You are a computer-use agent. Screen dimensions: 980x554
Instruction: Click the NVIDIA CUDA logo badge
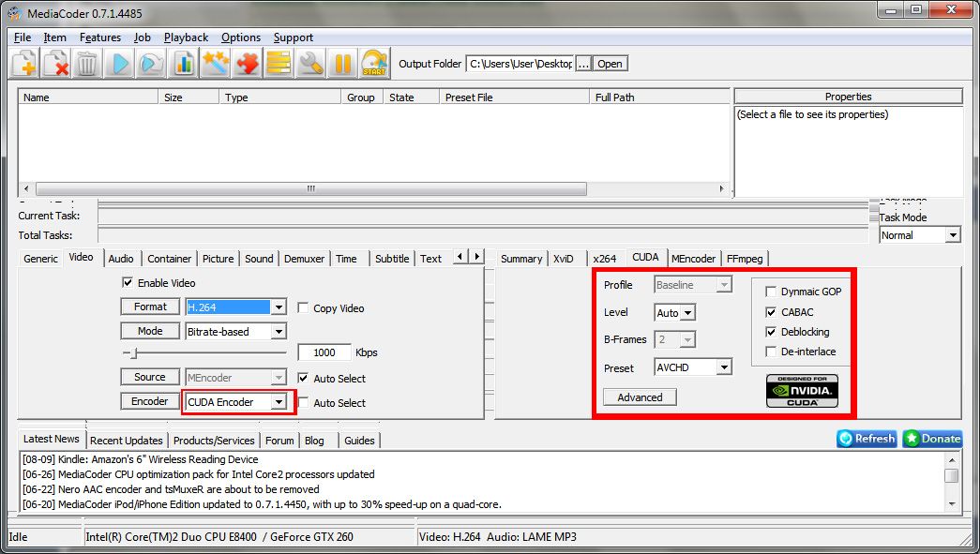(802, 391)
